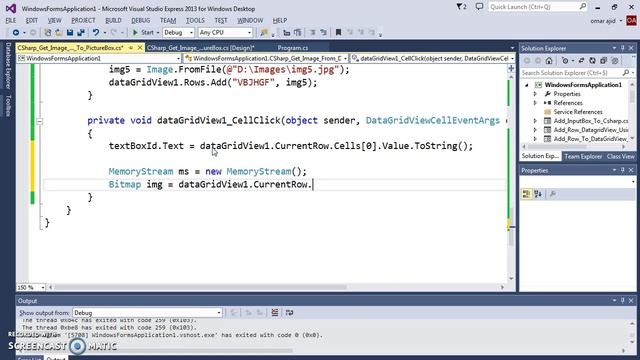
Task: Click the Open File folder icon
Action: (x=59, y=32)
